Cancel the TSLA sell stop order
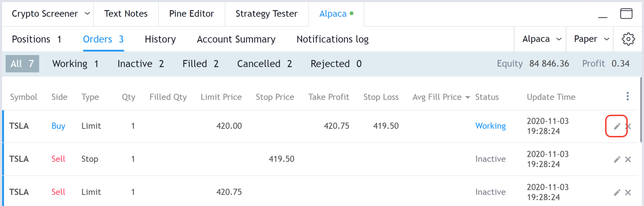The height and width of the screenshot is (206, 644). (628, 160)
